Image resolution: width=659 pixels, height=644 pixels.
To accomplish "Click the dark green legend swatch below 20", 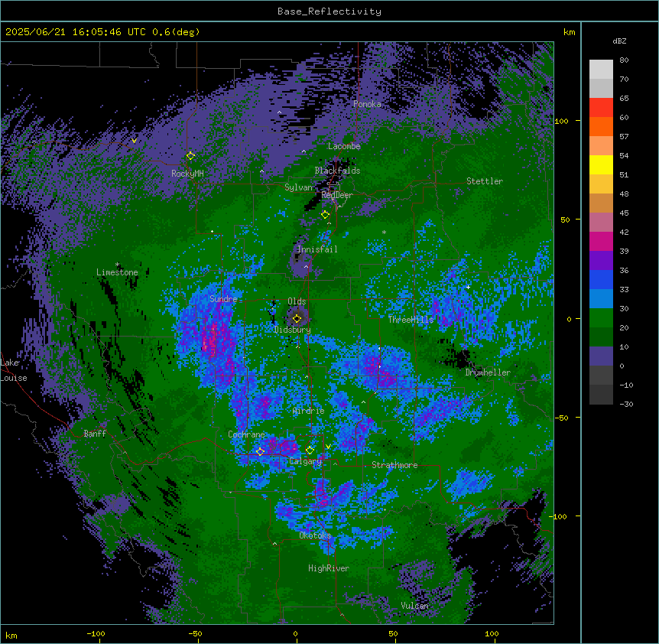I will pyautogui.click(x=601, y=337).
